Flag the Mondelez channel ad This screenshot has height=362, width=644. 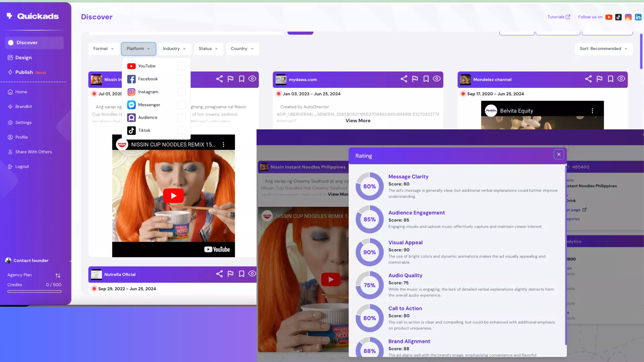pos(599,79)
